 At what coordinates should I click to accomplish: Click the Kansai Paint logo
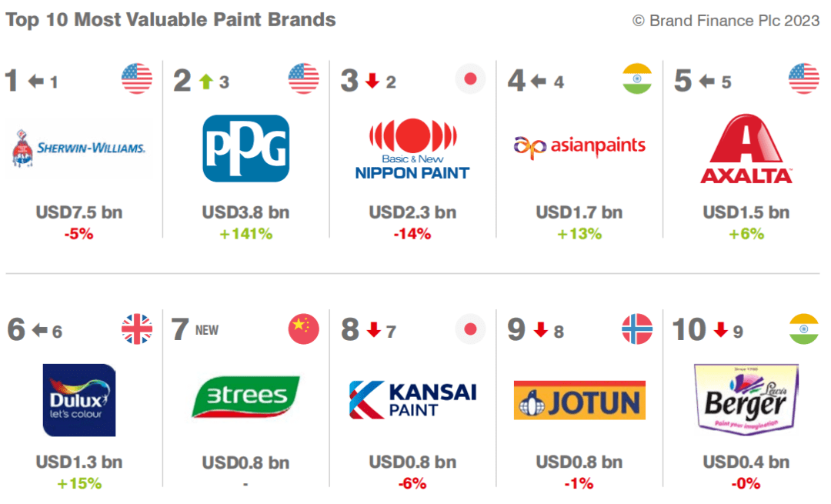[x=412, y=399]
